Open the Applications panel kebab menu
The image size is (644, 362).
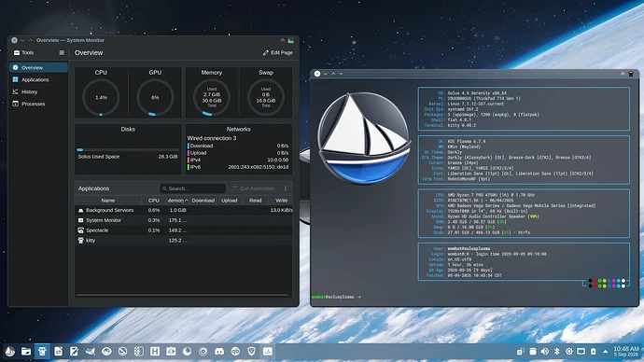(x=286, y=188)
